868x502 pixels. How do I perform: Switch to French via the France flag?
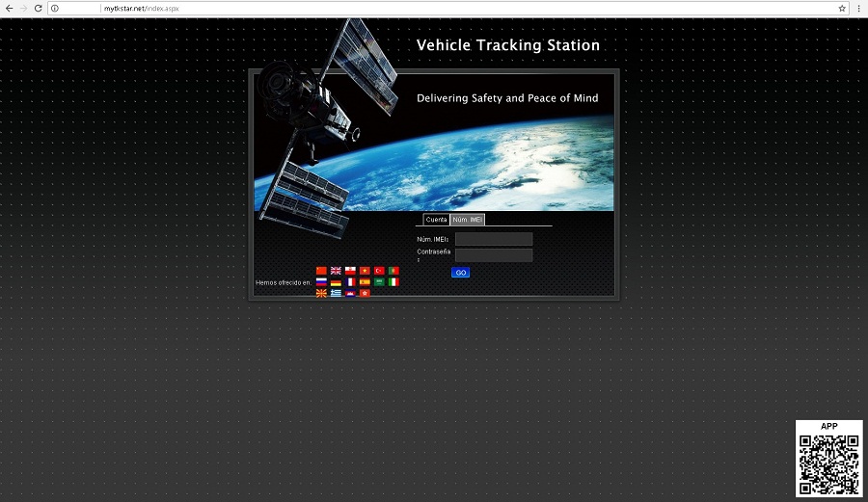(350, 282)
